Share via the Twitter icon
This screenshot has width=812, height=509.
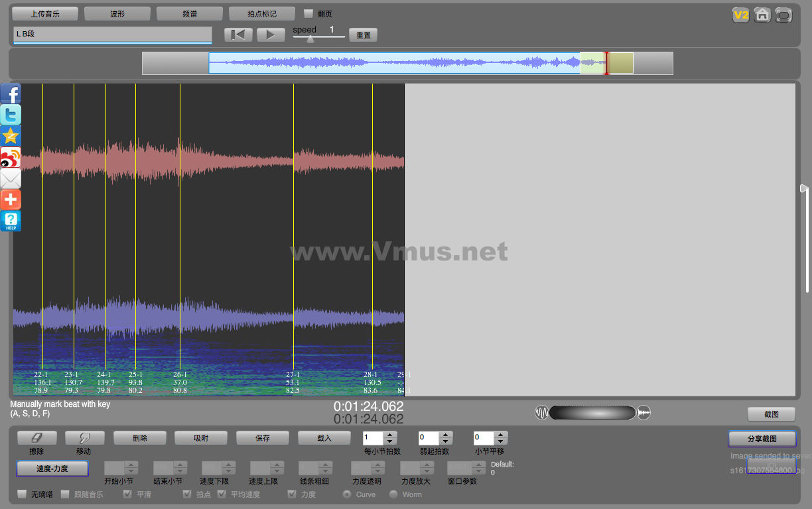tap(11, 115)
